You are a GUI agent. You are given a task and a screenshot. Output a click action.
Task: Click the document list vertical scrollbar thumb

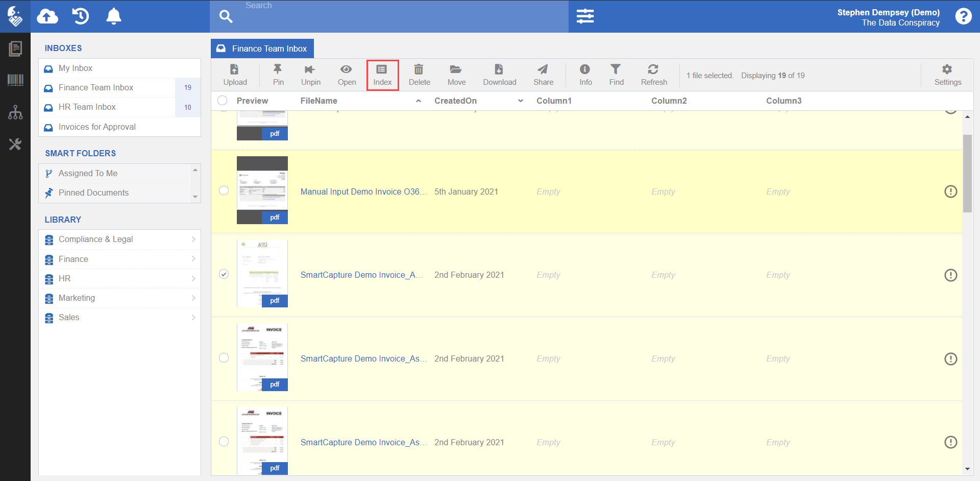(967, 174)
